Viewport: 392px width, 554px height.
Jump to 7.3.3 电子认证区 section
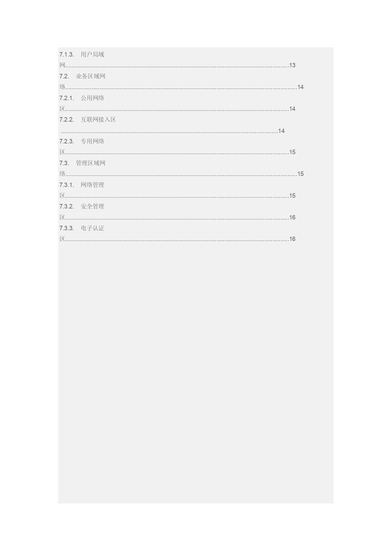click(82, 228)
